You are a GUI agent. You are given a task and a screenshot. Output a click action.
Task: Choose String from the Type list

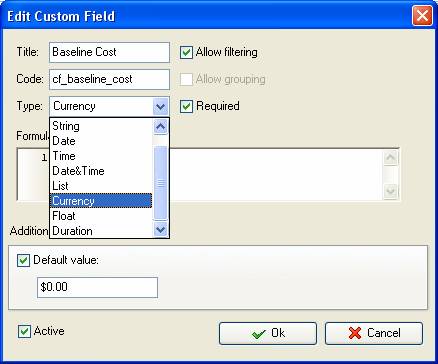coord(101,126)
